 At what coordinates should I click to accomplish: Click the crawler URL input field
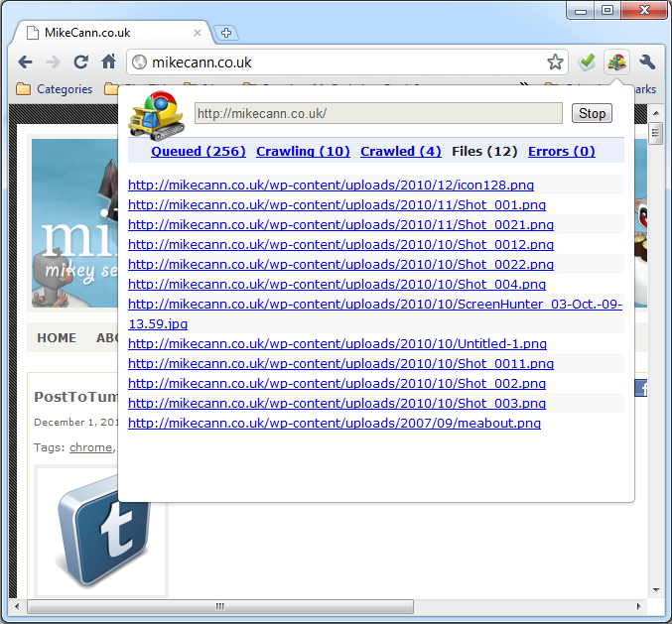tap(377, 113)
